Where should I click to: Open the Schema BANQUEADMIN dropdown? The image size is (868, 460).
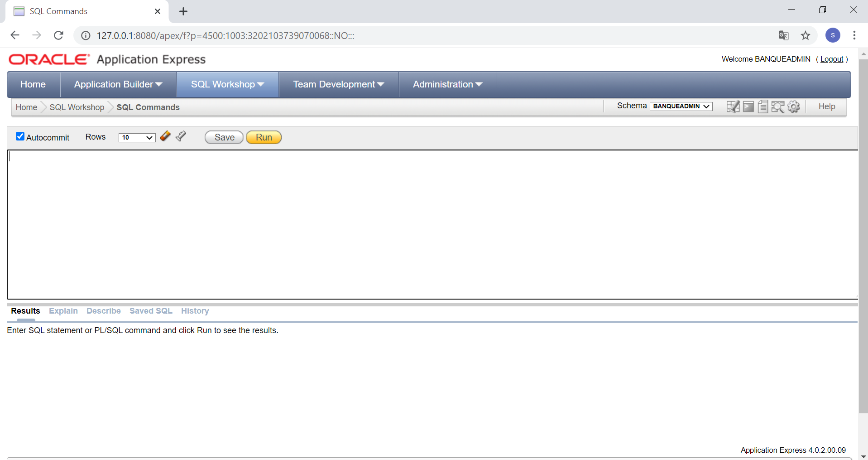click(x=681, y=106)
